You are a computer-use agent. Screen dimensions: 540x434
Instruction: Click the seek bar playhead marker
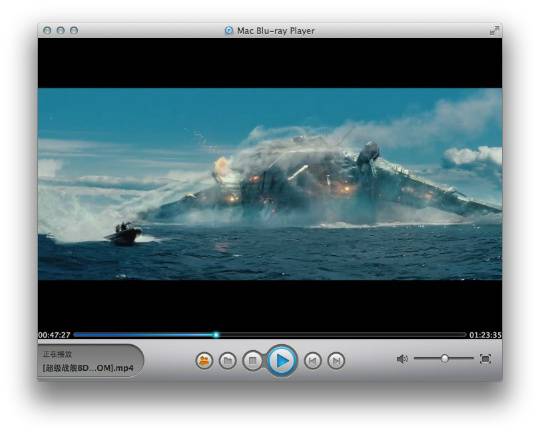pyautogui.click(x=216, y=334)
